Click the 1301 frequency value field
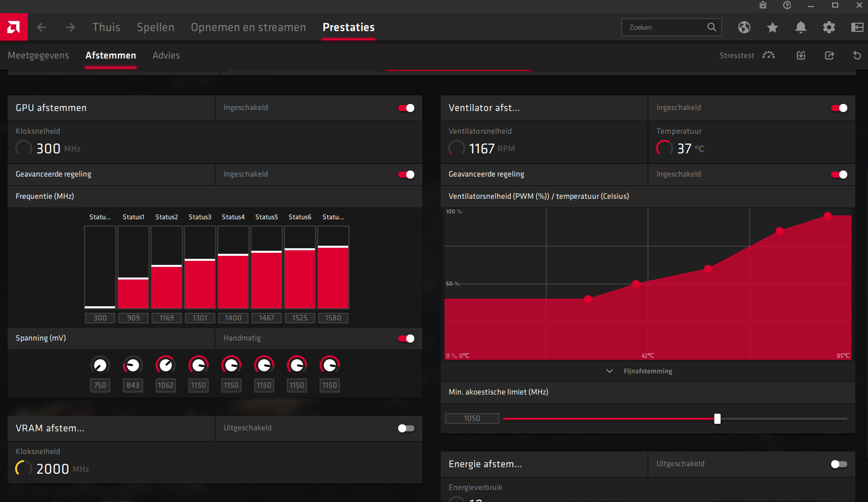868x502 pixels. coord(200,318)
